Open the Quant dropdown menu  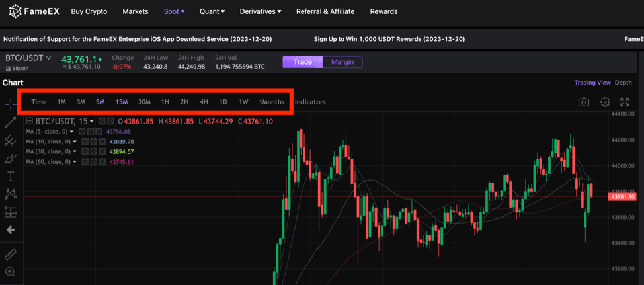pos(212,11)
